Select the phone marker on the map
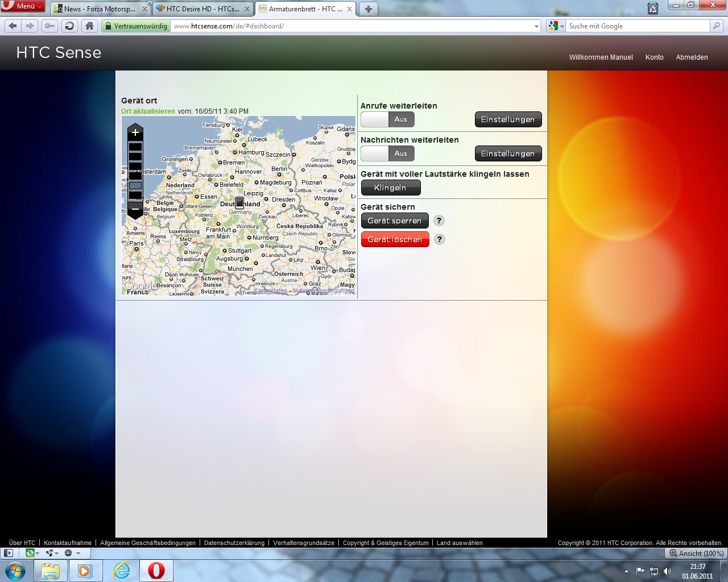Image resolution: width=728 pixels, height=582 pixels. click(240, 202)
